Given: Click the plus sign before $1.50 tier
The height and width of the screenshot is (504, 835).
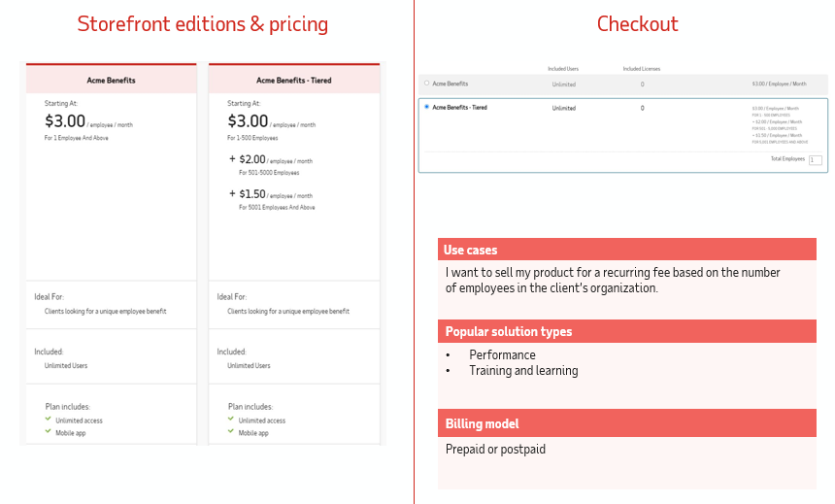Looking at the screenshot, I should (232, 193).
